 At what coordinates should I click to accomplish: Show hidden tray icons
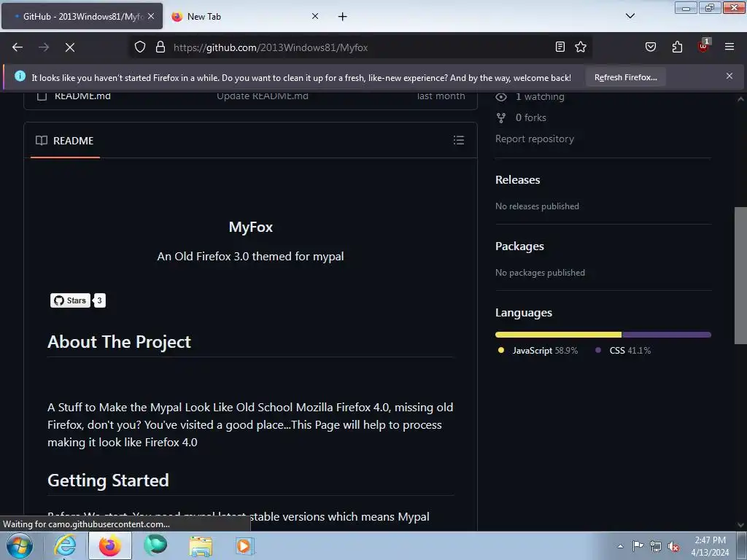[620, 546]
